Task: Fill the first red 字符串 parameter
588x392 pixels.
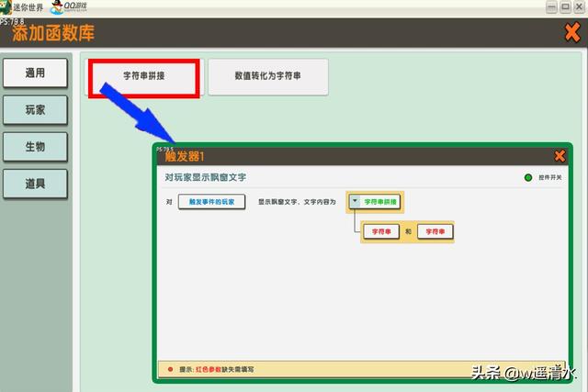Action: pos(381,231)
